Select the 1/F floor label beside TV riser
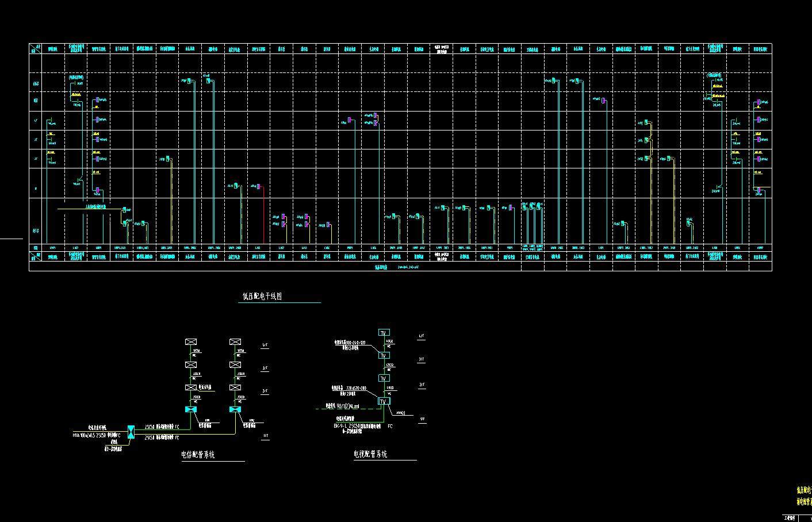Viewport: 812px width, 522px height. tap(422, 419)
